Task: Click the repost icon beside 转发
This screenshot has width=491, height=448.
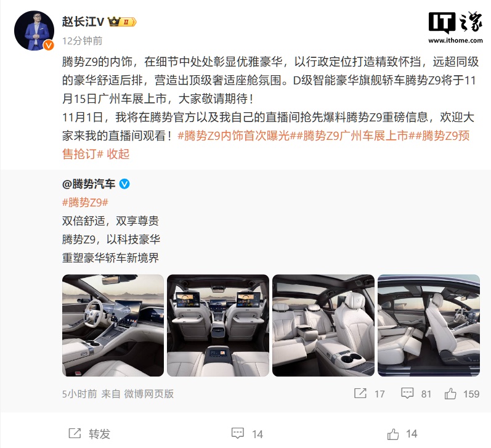Action: coord(75,433)
